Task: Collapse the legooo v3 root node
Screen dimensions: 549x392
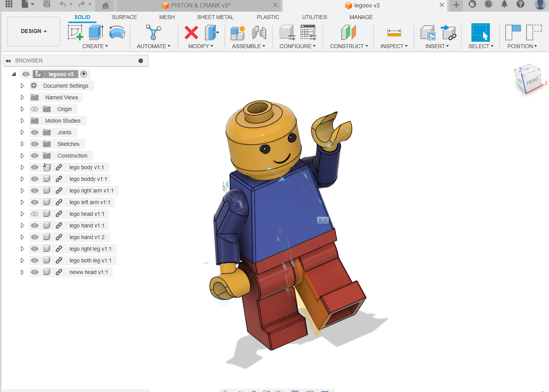Action: coord(14,74)
